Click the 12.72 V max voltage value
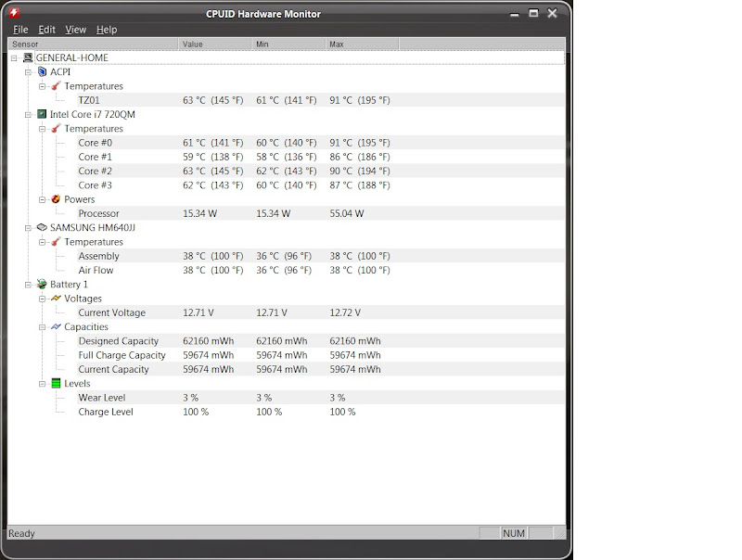The height and width of the screenshot is (560, 742). (x=345, y=312)
